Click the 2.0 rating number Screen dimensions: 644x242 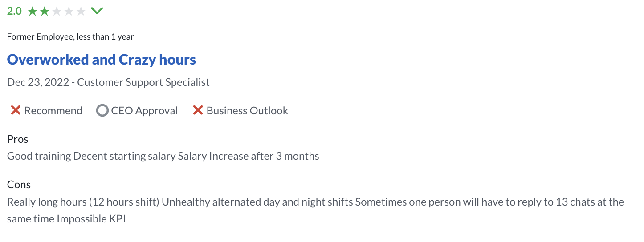(14, 11)
